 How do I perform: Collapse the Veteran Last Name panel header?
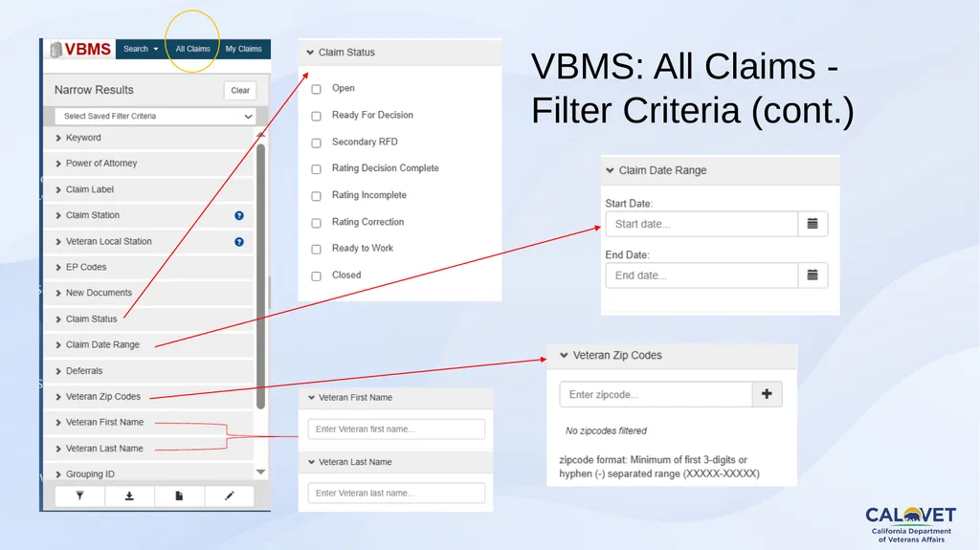pos(395,462)
